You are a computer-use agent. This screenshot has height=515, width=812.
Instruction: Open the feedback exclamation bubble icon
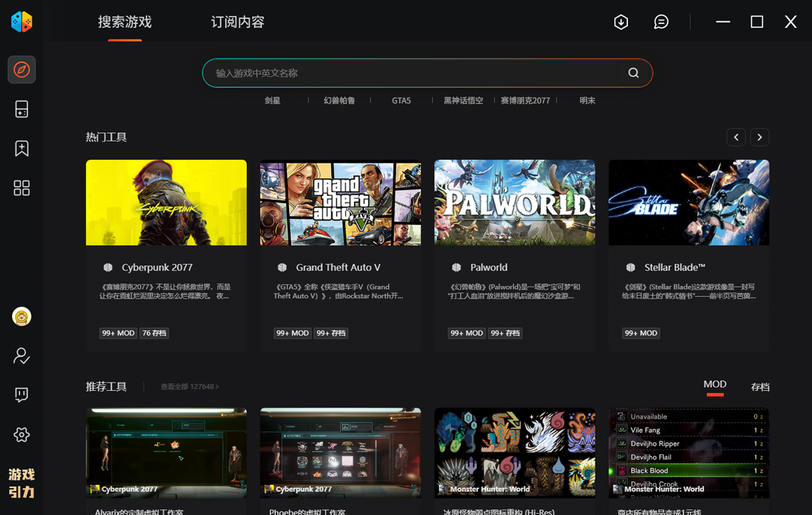[22, 395]
